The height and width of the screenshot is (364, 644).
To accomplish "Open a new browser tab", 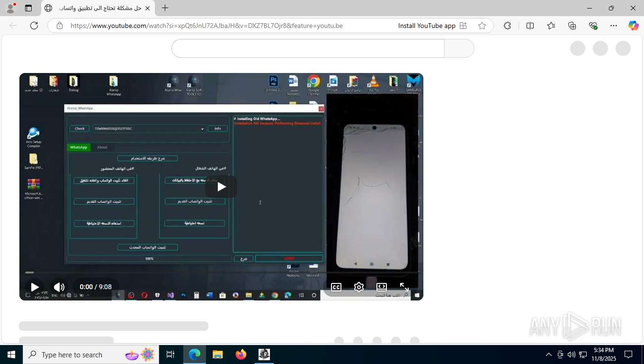I will pos(165,8).
